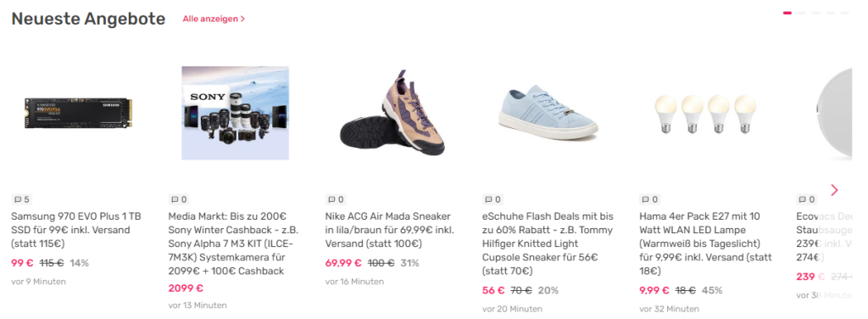868x319 pixels.
Task: Open Hama 4er Pack E27 deal title
Action: point(705,243)
